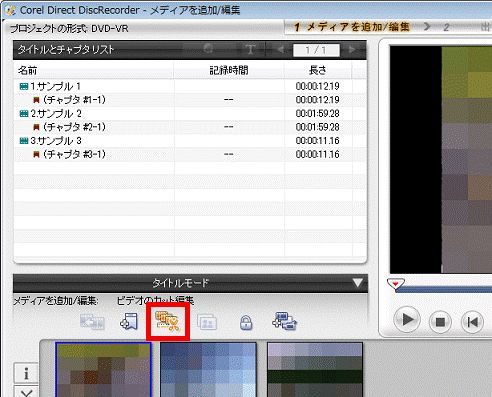Click the info i button

coord(26,373)
